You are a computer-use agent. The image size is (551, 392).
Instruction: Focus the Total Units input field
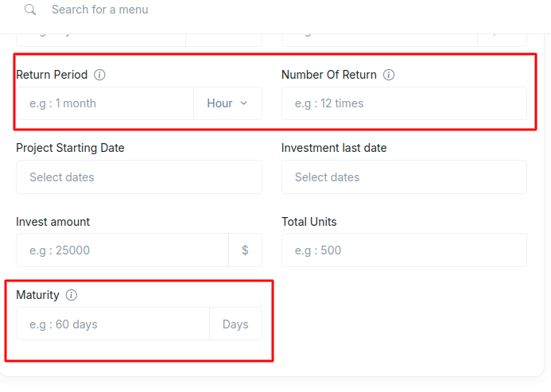[x=404, y=250]
